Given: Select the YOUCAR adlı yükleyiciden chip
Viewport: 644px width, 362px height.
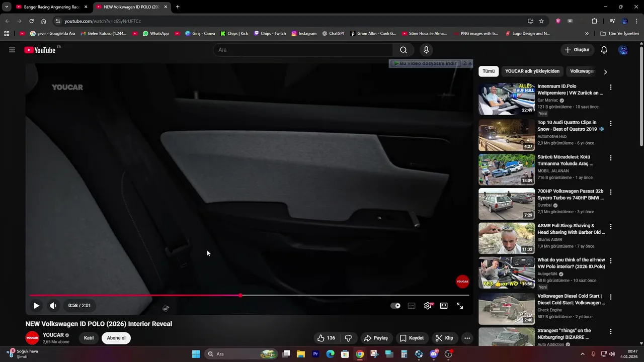Looking at the screenshot, I should tap(532, 71).
